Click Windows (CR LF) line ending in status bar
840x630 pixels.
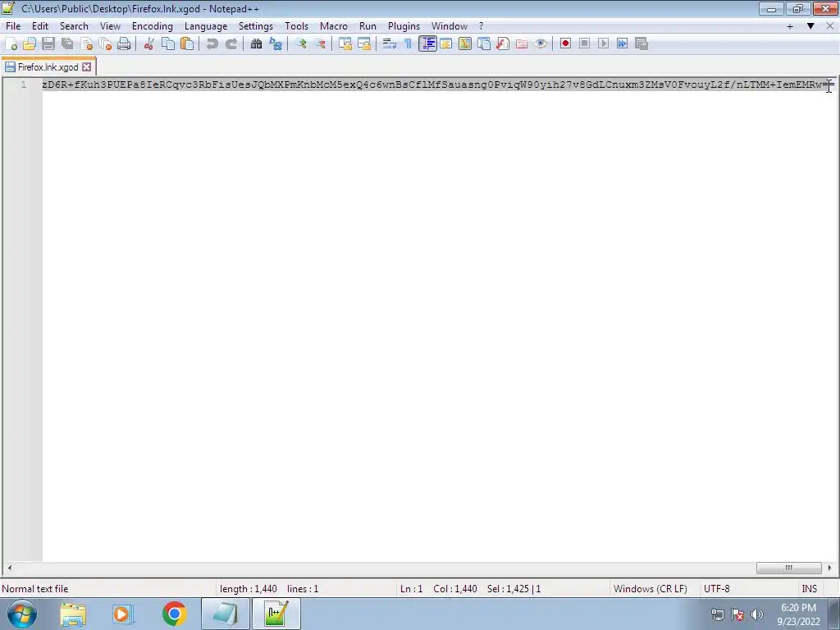click(x=651, y=589)
